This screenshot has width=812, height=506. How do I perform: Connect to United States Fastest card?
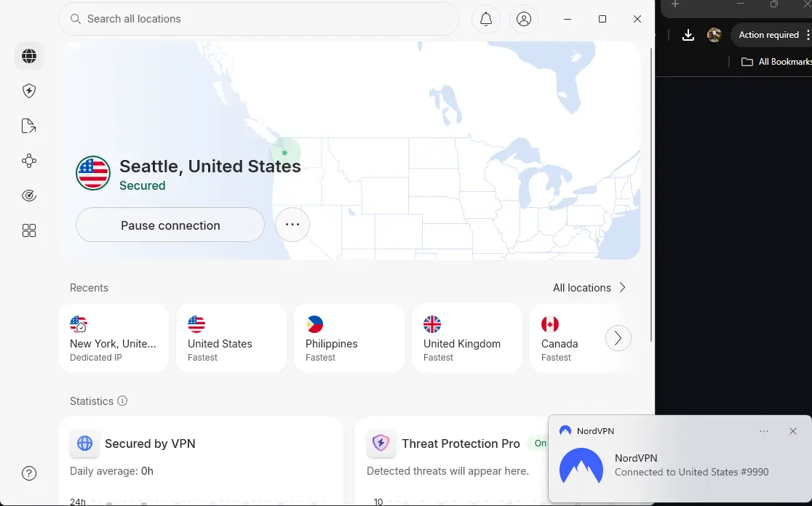click(231, 338)
